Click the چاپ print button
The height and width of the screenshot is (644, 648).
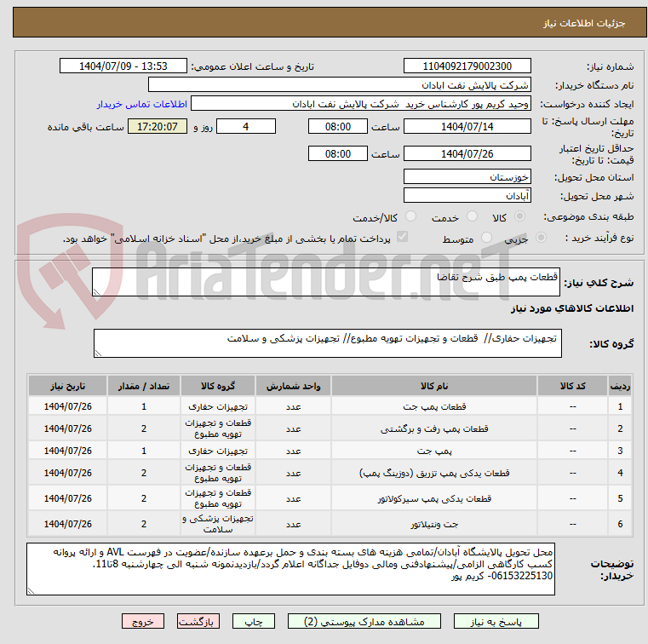point(254,621)
